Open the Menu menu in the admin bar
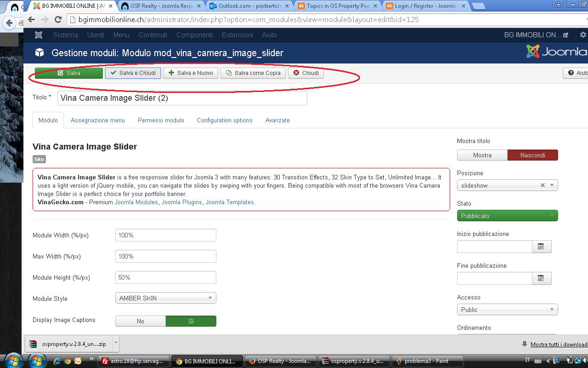The height and width of the screenshot is (368, 588). click(121, 35)
